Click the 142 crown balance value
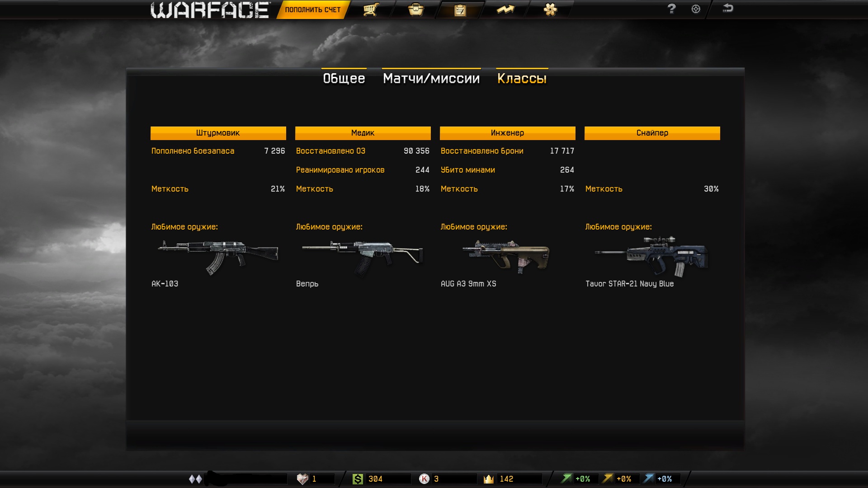Screen dimensions: 868x488 [506, 479]
